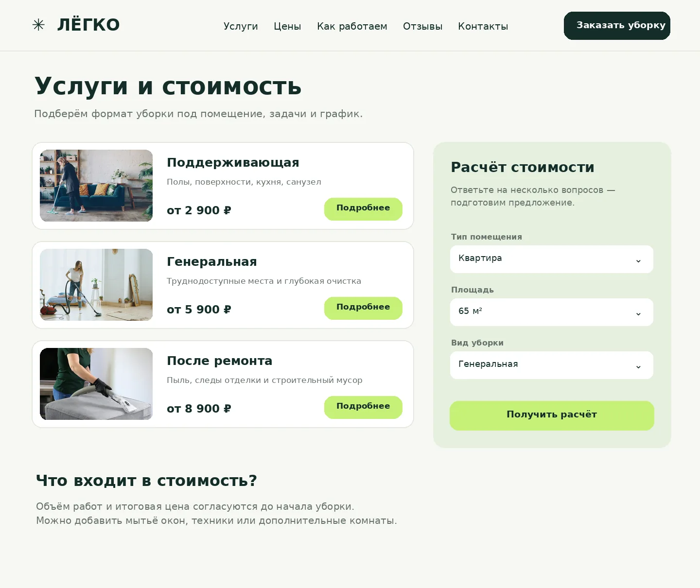Screen dimensions: 700x588
Task: Open the Как работаем section link
Action: 352,26
